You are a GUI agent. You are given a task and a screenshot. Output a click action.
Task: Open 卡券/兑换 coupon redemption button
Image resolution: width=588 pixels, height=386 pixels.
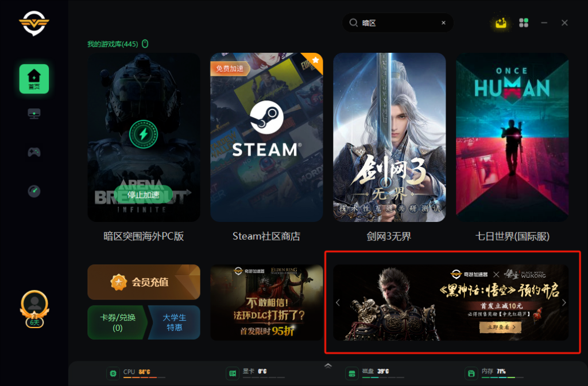click(118, 322)
